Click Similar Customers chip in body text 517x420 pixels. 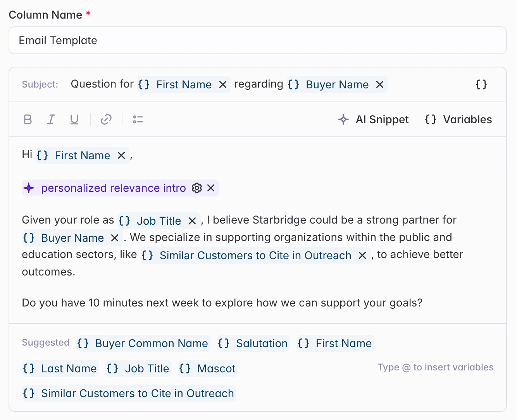pos(255,255)
